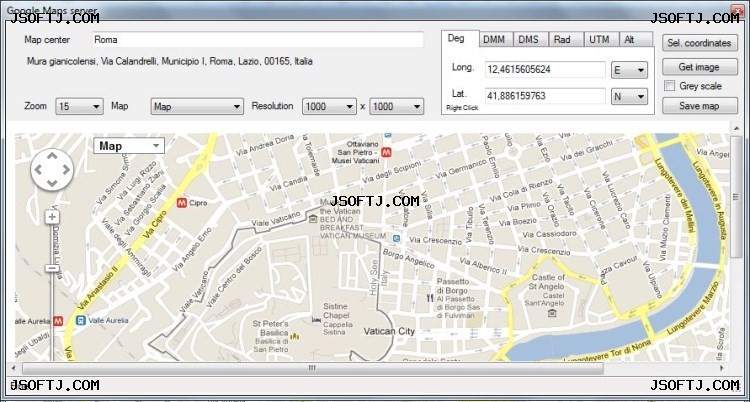
Task: Click the Ottaviano San Pietro metro icon
Action: (x=386, y=152)
